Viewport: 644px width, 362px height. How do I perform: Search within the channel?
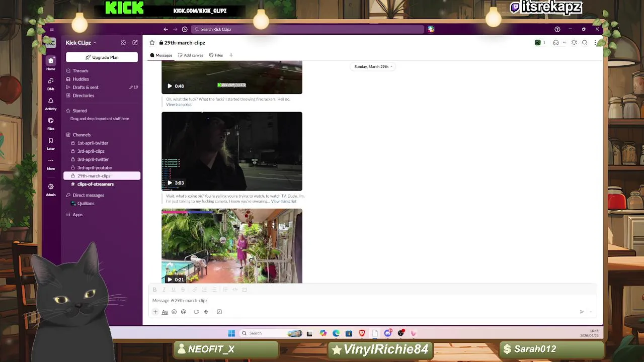pyautogui.click(x=585, y=43)
